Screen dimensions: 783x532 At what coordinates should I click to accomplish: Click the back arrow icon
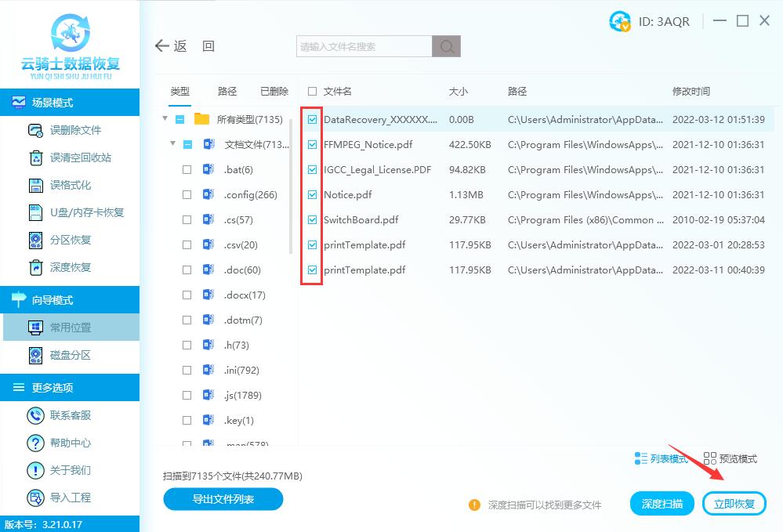pyautogui.click(x=161, y=46)
